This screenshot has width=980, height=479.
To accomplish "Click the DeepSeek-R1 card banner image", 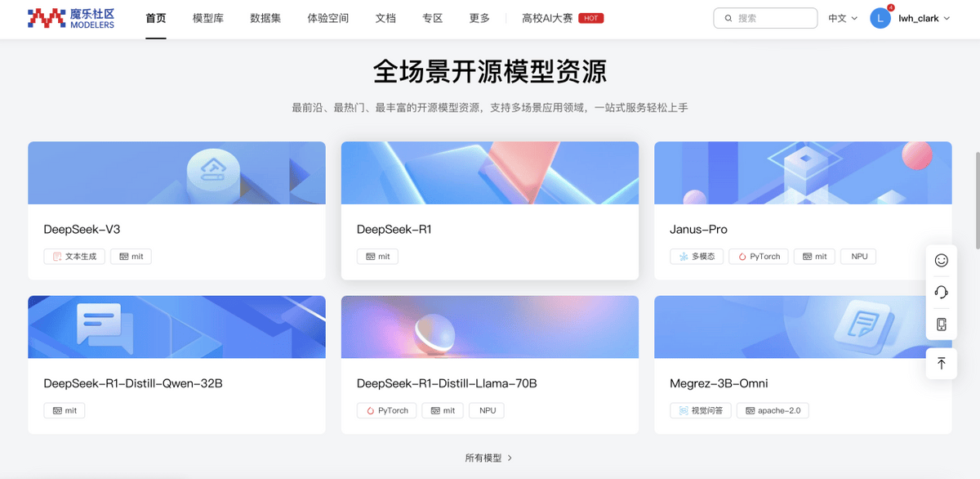I will 490,172.
